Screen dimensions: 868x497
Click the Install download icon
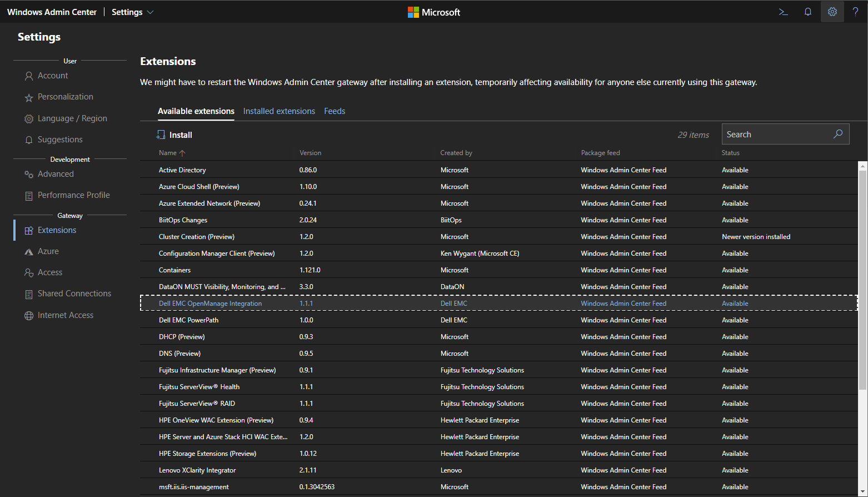161,135
